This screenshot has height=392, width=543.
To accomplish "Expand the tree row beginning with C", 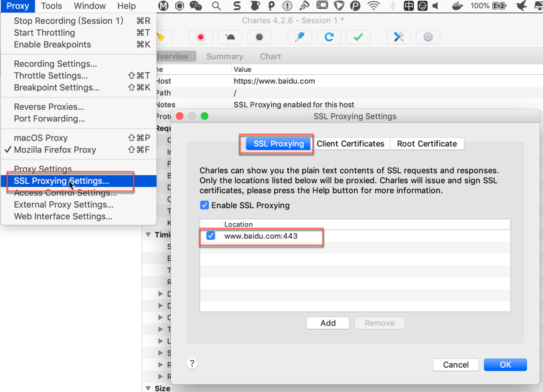I will tap(160, 318).
